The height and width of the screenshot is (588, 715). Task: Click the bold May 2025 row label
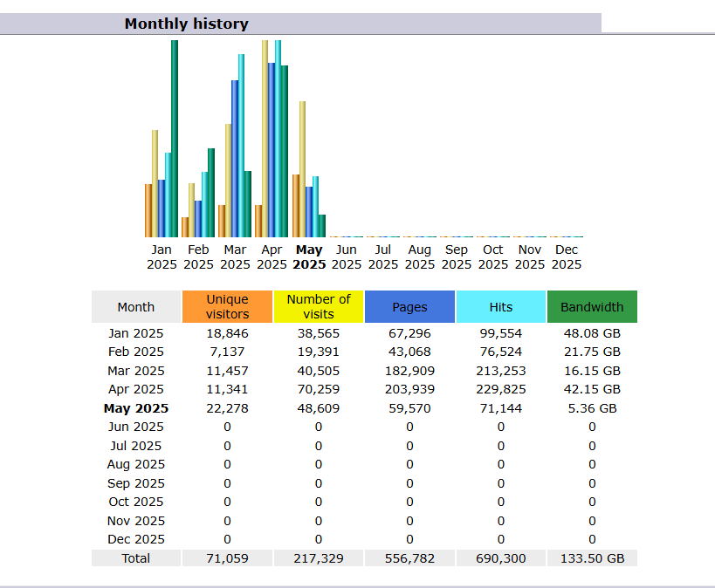pos(136,408)
